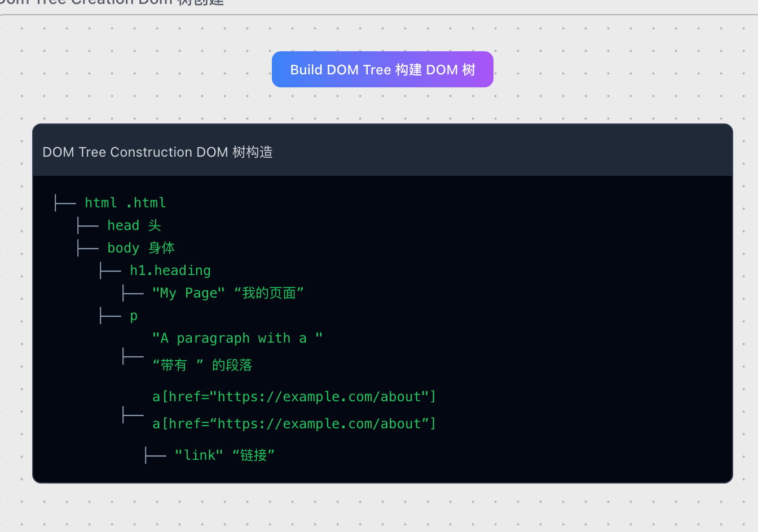Viewport: 758px width, 532px height.
Task: Select the p element node
Action: [134, 316]
